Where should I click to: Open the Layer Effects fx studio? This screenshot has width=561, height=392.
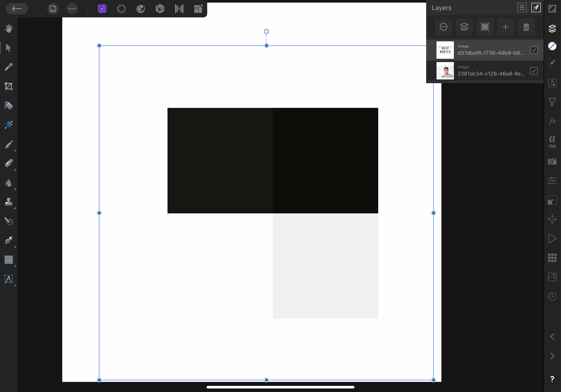(552, 121)
